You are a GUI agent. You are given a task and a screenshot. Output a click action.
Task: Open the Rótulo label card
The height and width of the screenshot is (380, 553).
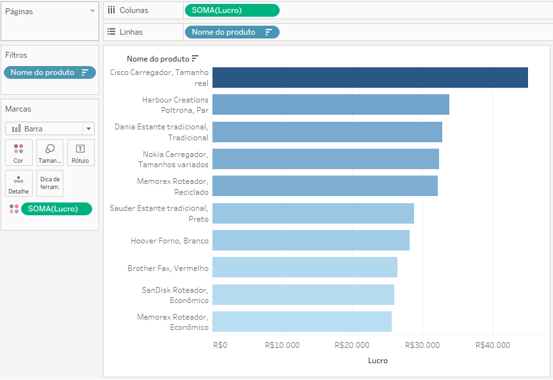(x=80, y=152)
